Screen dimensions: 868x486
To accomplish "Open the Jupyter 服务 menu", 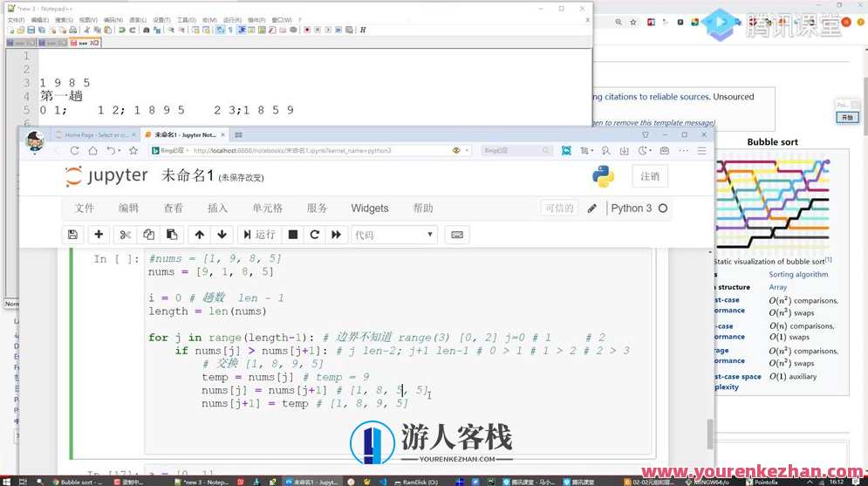I will [318, 209].
